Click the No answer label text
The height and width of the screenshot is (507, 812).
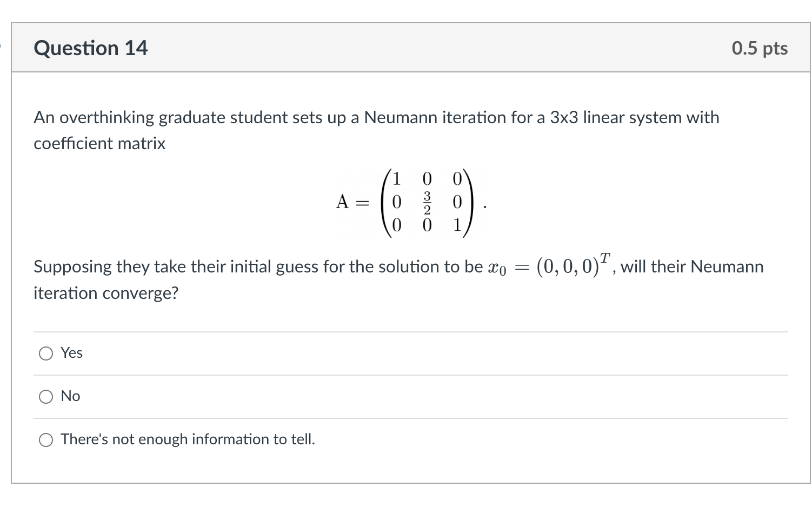coord(70,396)
